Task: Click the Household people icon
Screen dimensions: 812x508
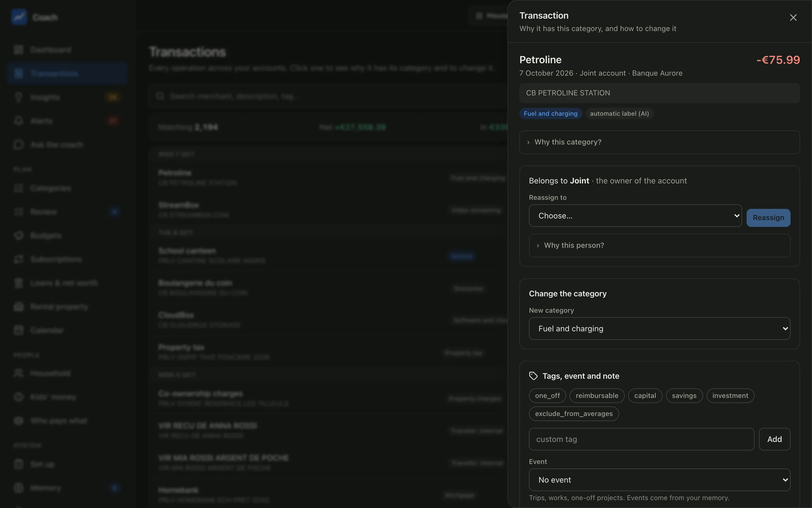Action: (x=19, y=373)
